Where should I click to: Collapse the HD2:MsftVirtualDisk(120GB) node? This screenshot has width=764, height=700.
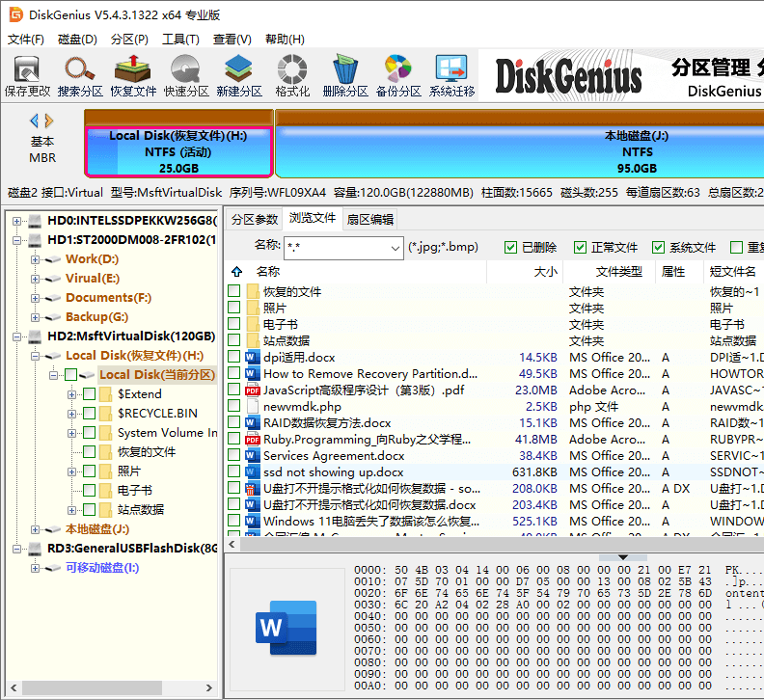(17, 337)
